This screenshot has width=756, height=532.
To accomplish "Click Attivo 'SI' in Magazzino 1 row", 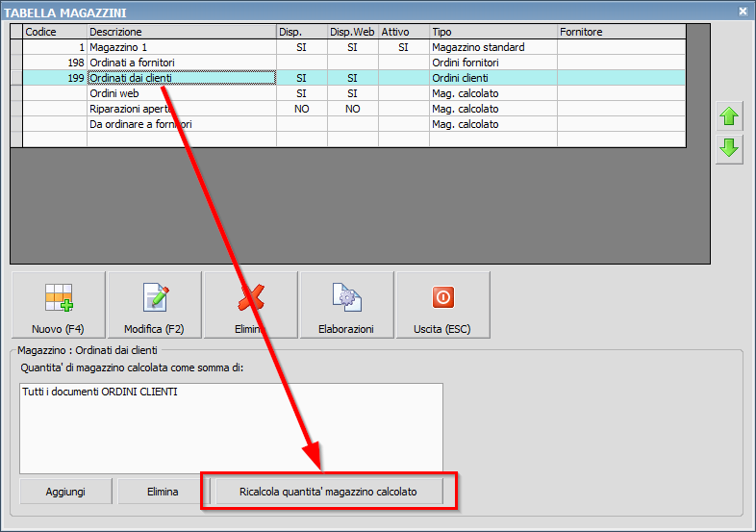I will point(404,47).
